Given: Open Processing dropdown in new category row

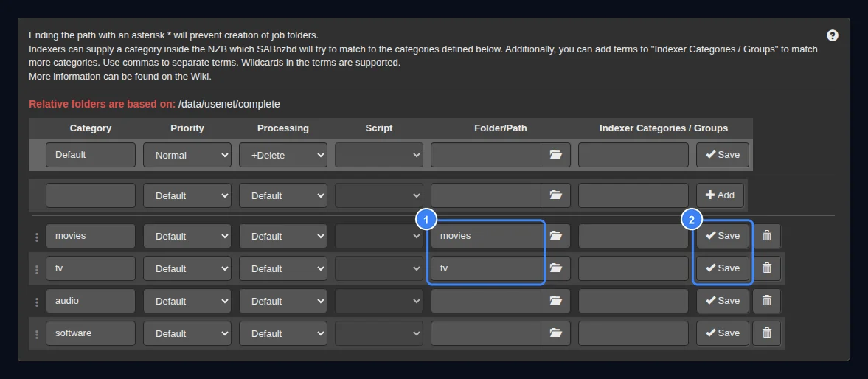Looking at the screenshot, I should click(x=283, y=195).
